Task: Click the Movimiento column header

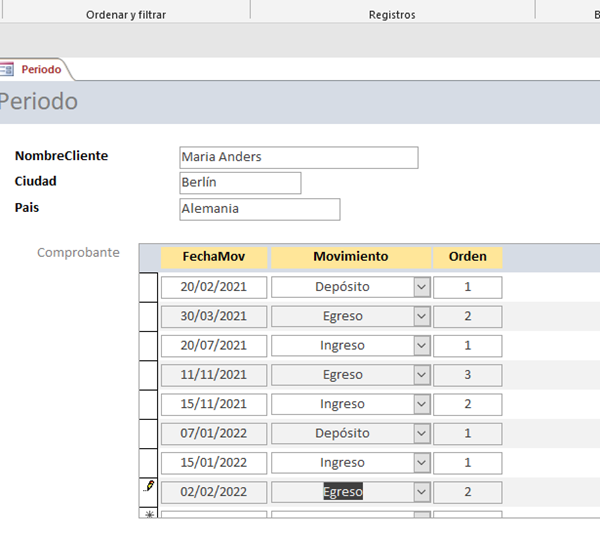Action: tap(350, 257)
